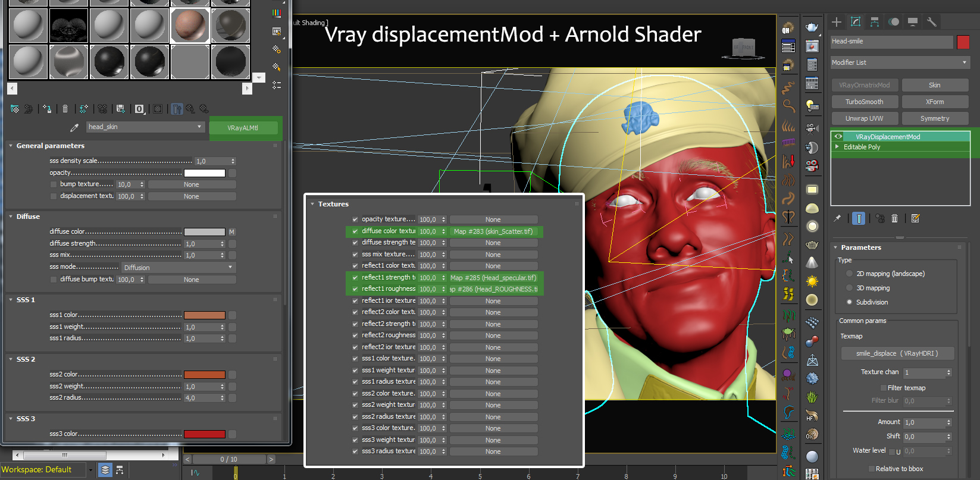
Task: Collapse the SSS 1 rollout
Action: click(x=11, y=300)
